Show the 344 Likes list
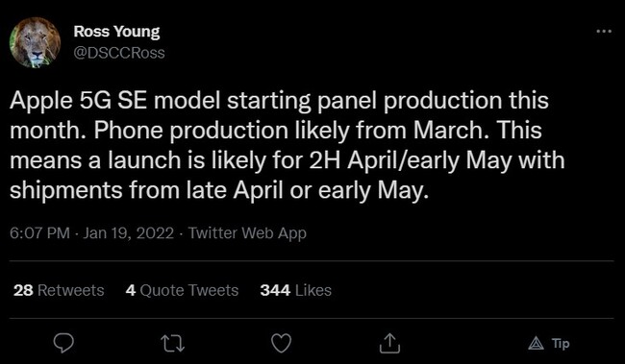Screen dimensions: 625x364 (x=296, y=290)
